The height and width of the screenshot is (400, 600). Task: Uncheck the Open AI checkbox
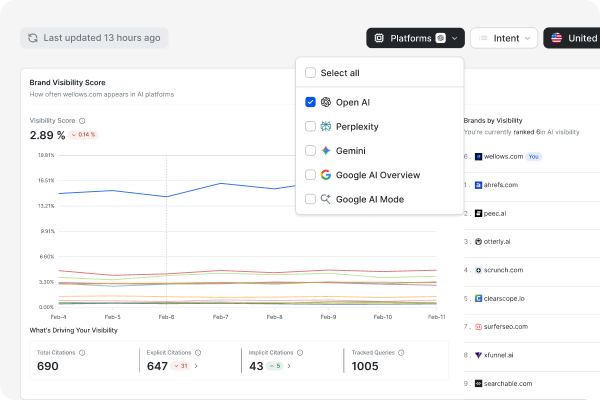pos(310,102)
